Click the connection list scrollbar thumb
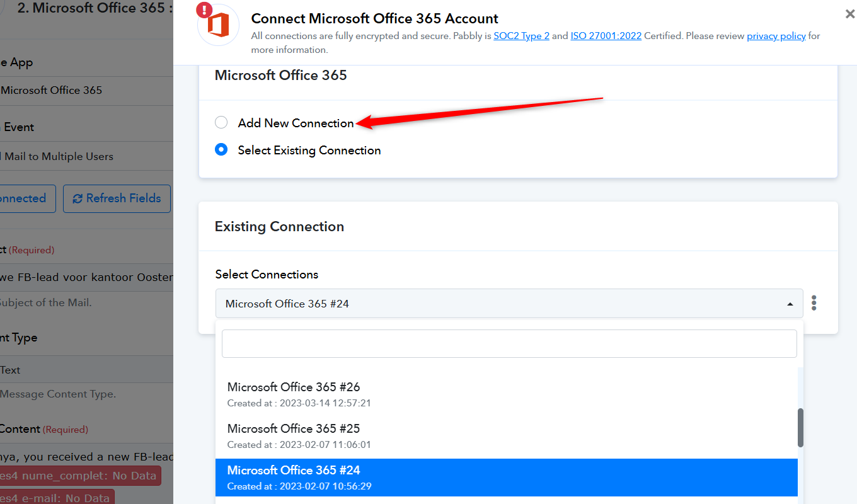The width and height of the screenshot is (857, 504). (x=801, y=428)
